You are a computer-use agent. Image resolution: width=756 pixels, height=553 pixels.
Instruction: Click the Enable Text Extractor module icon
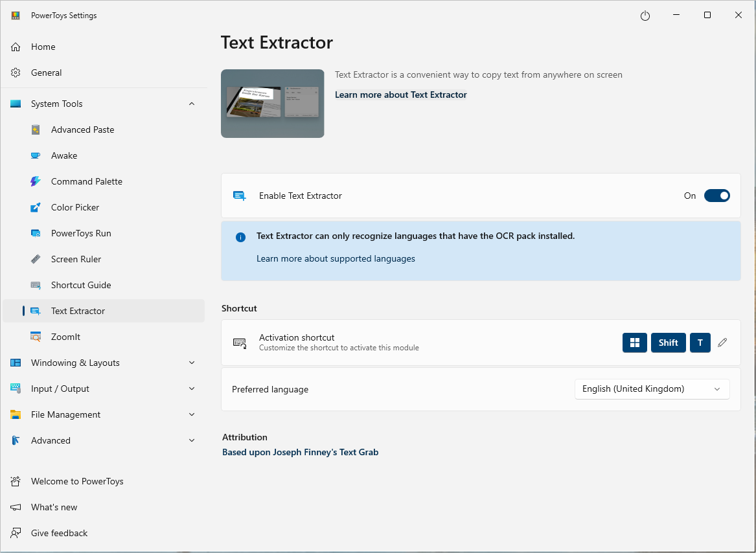240,196
